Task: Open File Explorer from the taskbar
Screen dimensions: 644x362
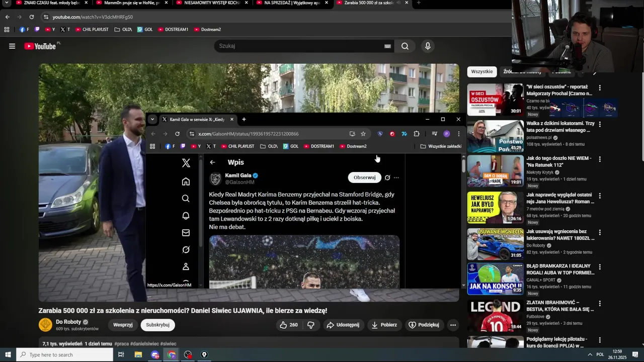Action: 138,355
